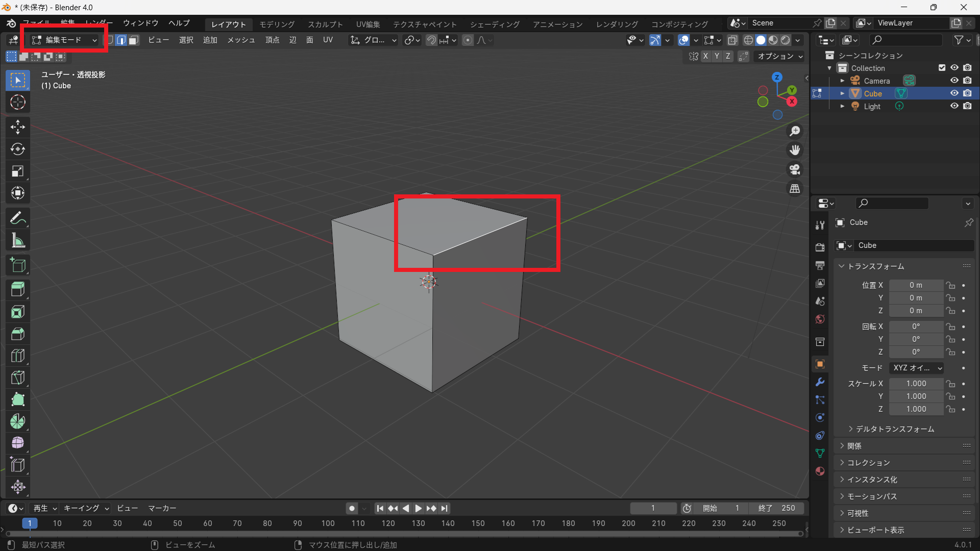This screenshot has width=980, height=551.
Task: Choose the Extrude Region tool
Action: click(x=18, y=289)
